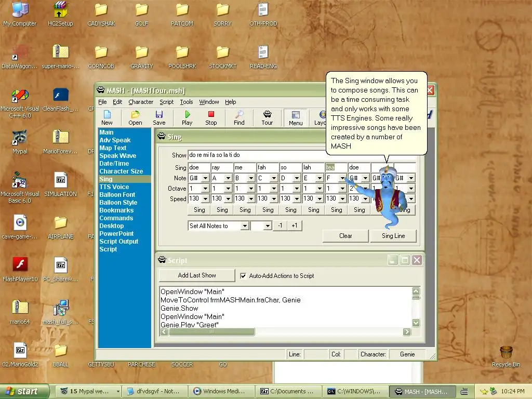The image size is (532, 399).
Task: Raise all notes with the +1 button
Action: click(294, 225)
